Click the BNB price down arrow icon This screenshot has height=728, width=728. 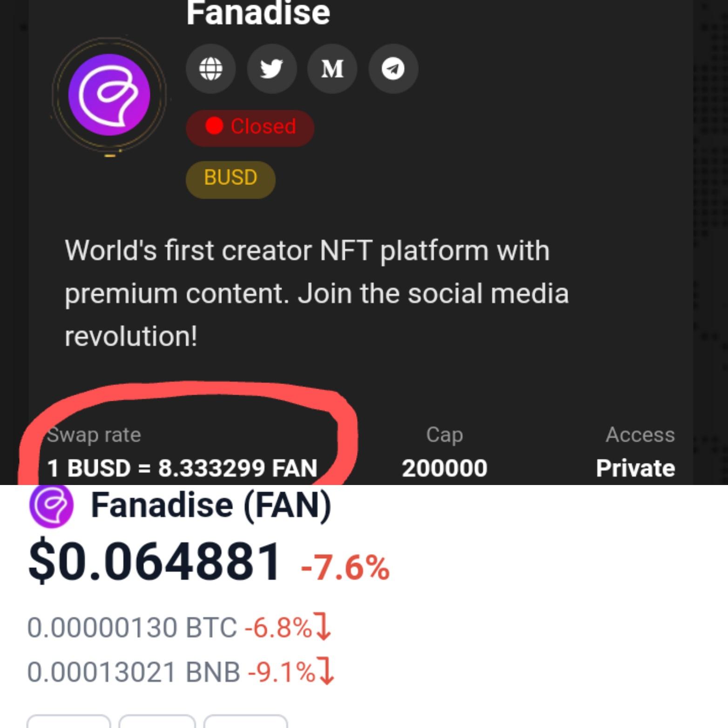(x=326, y=671)
